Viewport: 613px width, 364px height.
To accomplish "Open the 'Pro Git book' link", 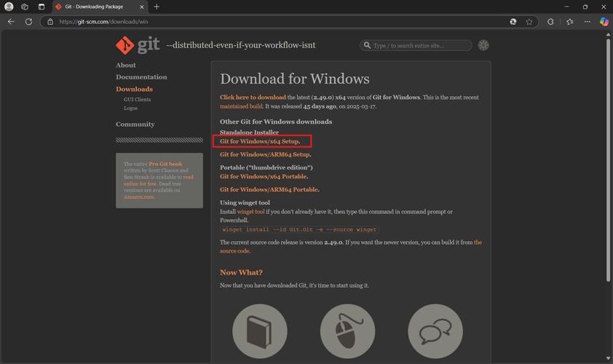I will (165, 164).
